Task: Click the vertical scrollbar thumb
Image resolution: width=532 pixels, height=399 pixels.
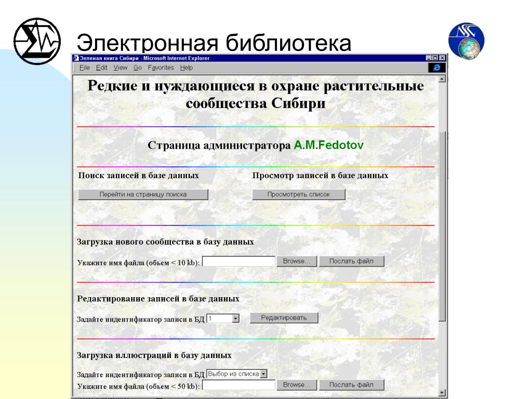Action: [x=442, y=226]
